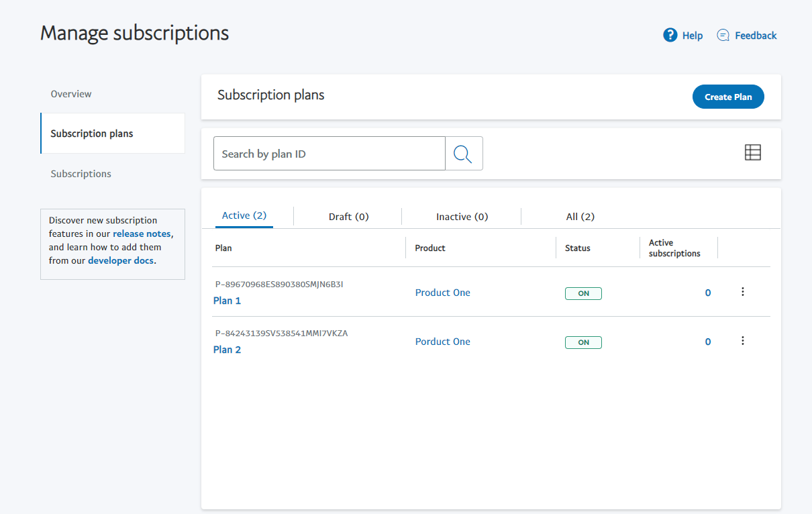Image resolution: width=812 pixels, height=514 pixels.
Task: Click the Product One link for Plan 1
Action: (x=442, y=293)
